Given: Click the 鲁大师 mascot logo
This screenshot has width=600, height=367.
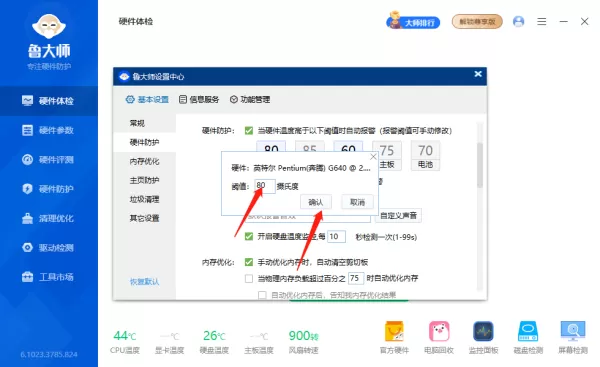Looking at the screenshot, I should pyautogui.click(x=49, y=26).
